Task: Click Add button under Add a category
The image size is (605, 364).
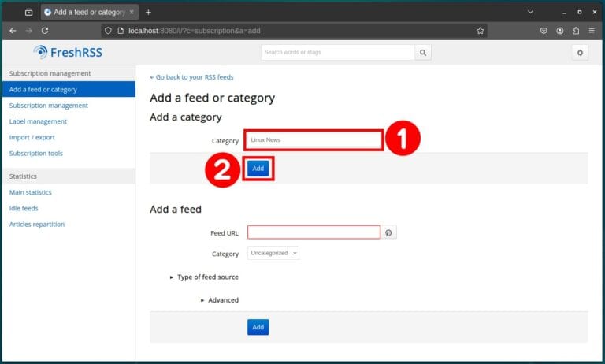Action: (258, 169)
